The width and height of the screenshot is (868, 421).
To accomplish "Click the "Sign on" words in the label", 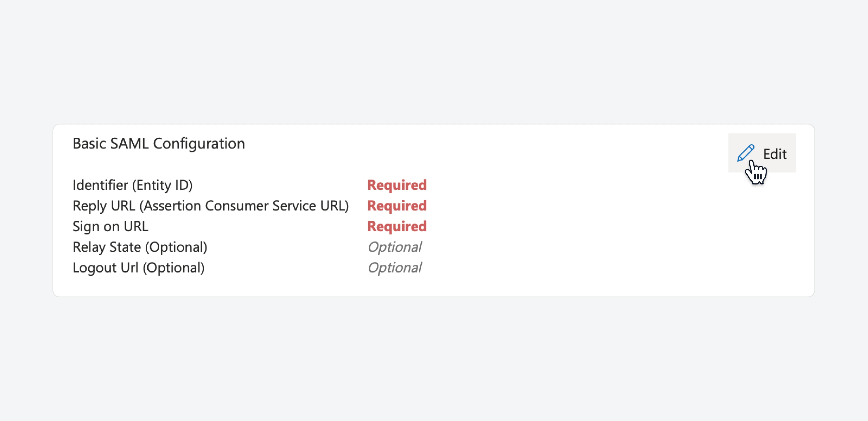I will pos(96,226).
